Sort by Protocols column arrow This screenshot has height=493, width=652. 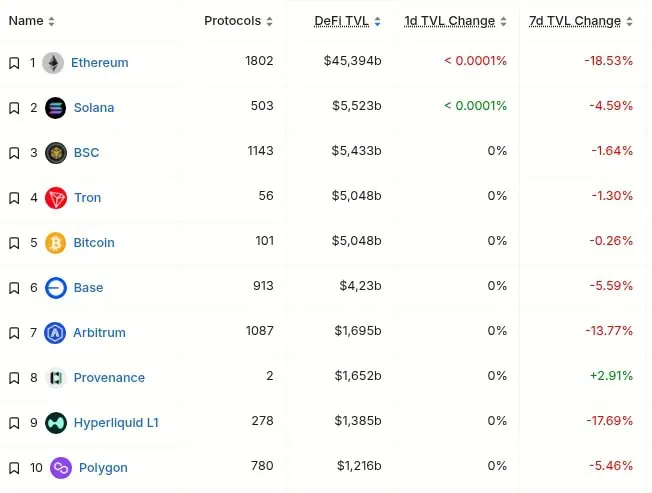pyautogui.click(x=270, y=21)
